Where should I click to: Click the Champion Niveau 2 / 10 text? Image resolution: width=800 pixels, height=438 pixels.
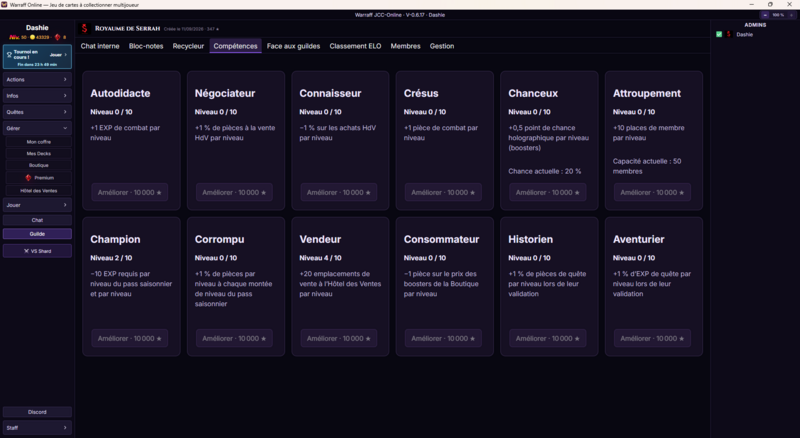[111, 258]
